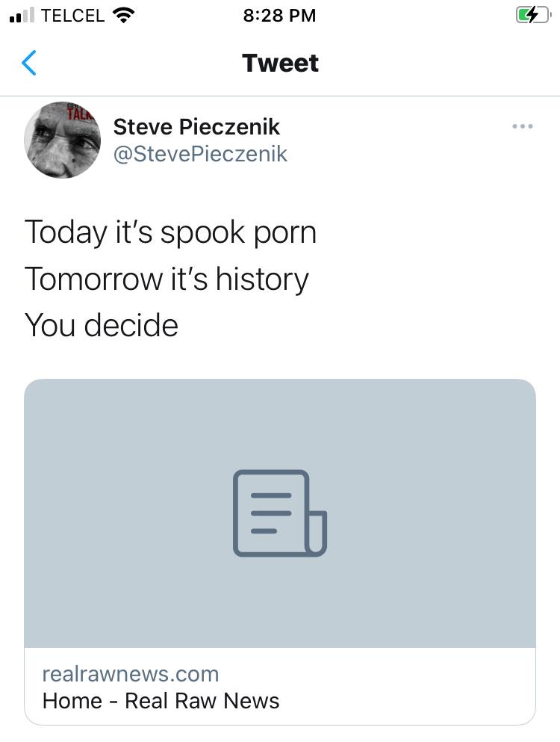The image size is (560, 742).
Task: Select the line 'Tomorrow it's history'
Action: [x=167, y=279]
